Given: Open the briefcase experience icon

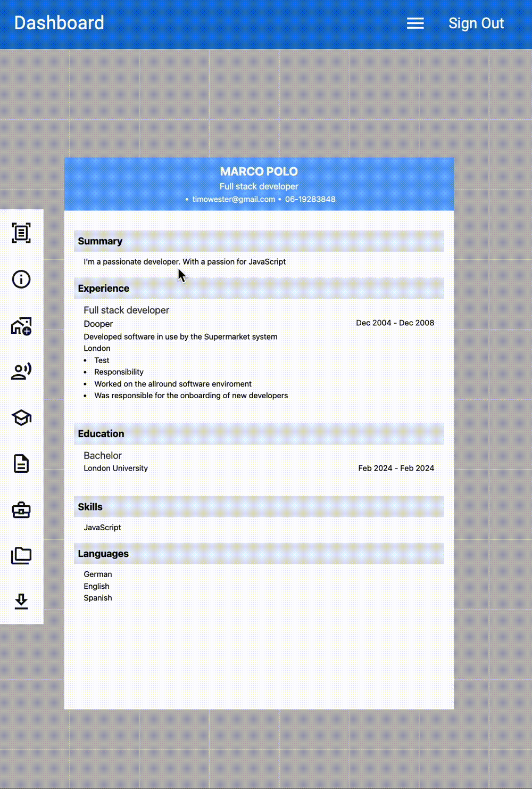Looking at the screenshot, I should (21, 510).
